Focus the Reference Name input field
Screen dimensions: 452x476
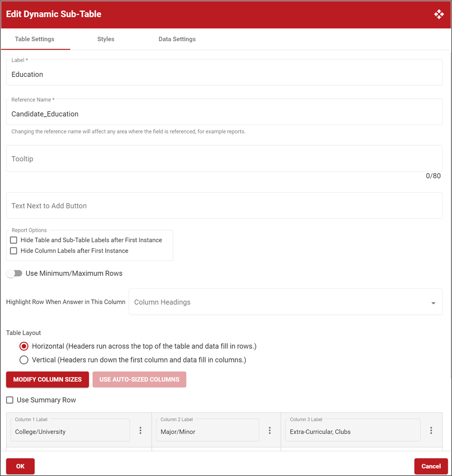click(x=224, y=114)
